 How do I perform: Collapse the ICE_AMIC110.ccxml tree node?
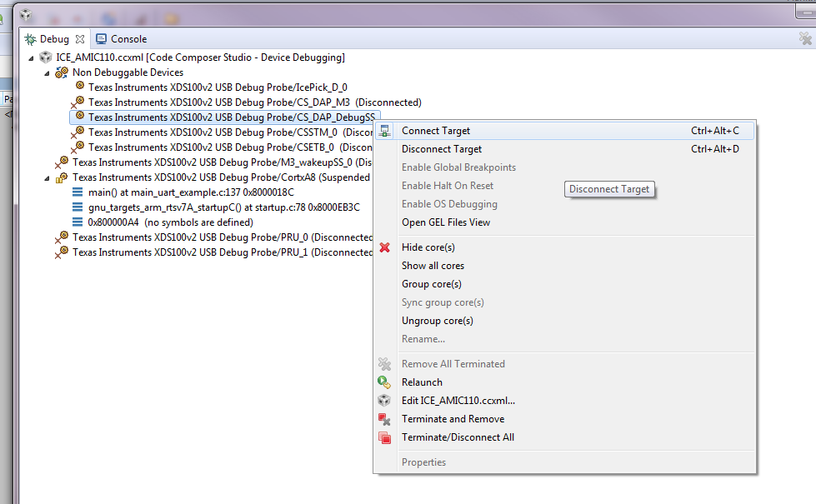pyautogui.click(x=31, y=57)
